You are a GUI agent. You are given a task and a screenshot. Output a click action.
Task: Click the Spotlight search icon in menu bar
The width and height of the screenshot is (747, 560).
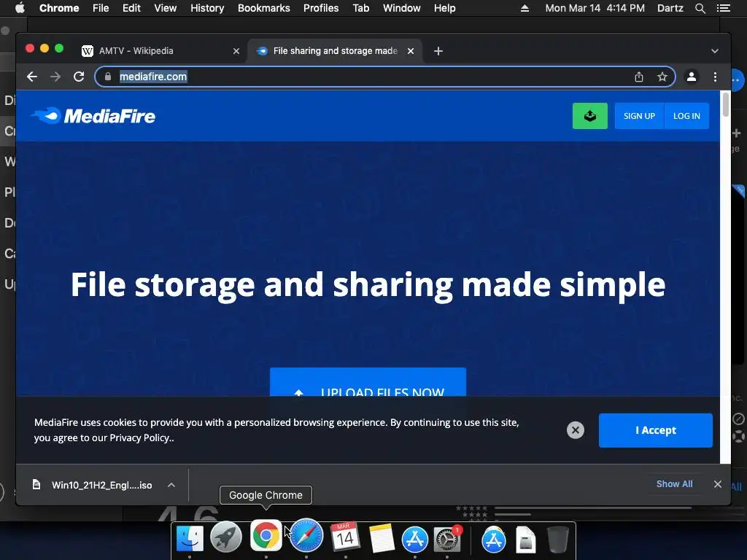click(700, 8)
